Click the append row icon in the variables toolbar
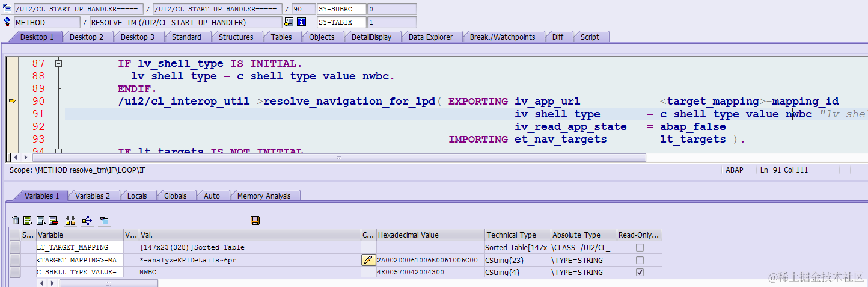The image size is (868, 287). point(40,221)
